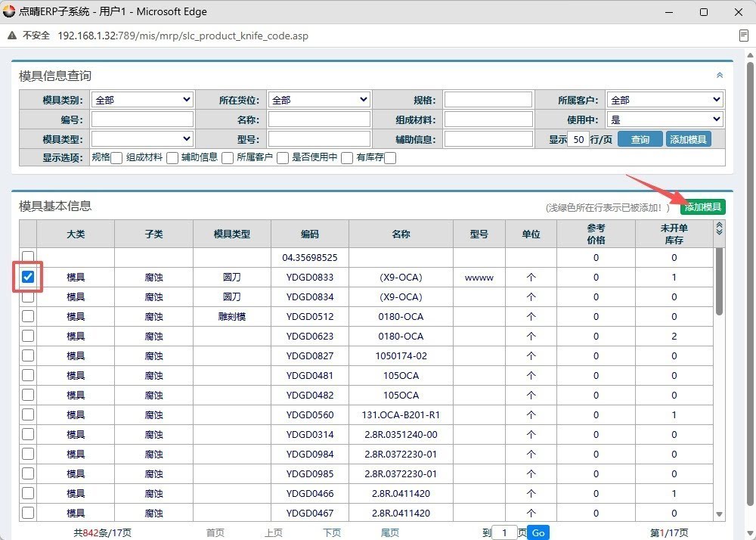This screenshot has width=756, height=540.
Task: Click the 雕刻模 type cell
Action: coord(232,316)
